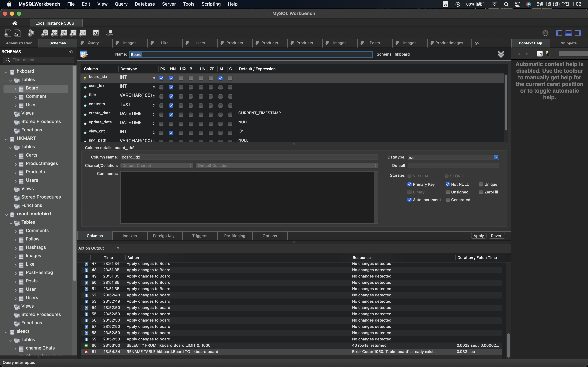Toggle the bottom output panel visibility icon
The height and width of the screenshot is (367, 588).
(569, 33)
